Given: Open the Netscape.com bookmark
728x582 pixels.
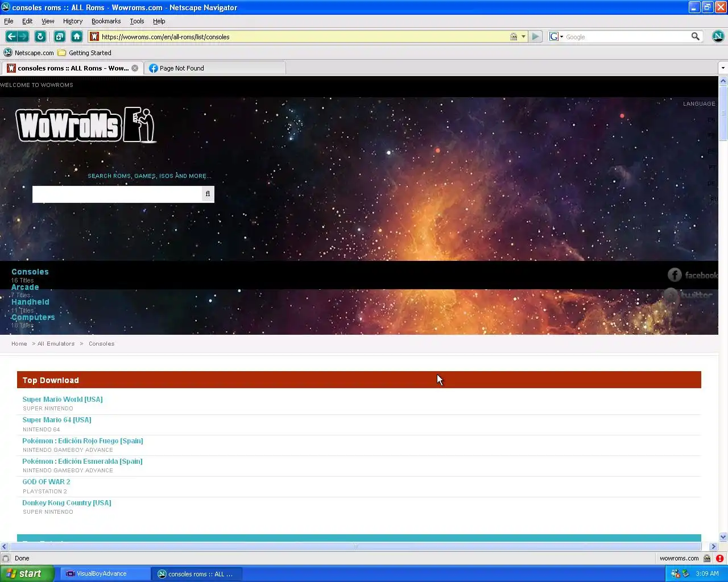Looking at the screenshot, I should (28, 53).
